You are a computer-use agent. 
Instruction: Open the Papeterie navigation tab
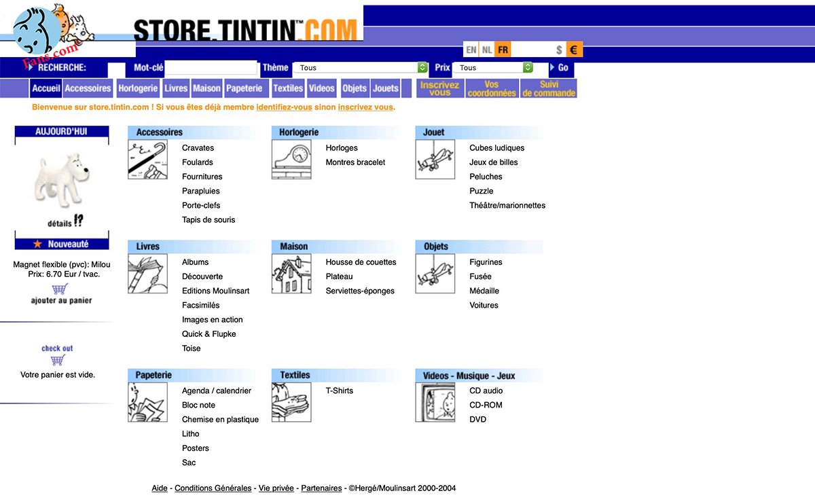pos(244,88)
